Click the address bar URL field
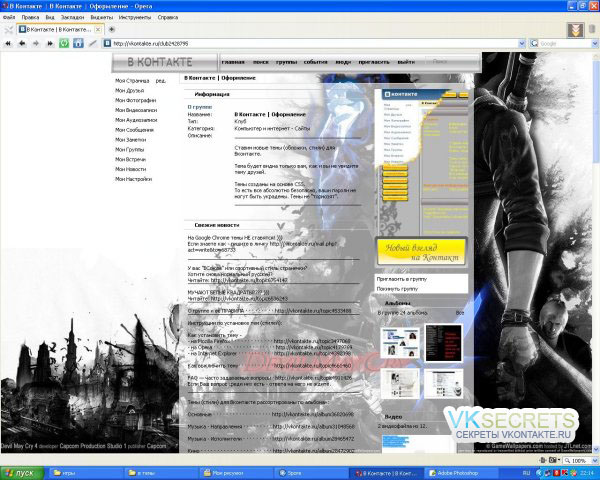The height and width of the screenshot is (480, 600). (314, 44)
